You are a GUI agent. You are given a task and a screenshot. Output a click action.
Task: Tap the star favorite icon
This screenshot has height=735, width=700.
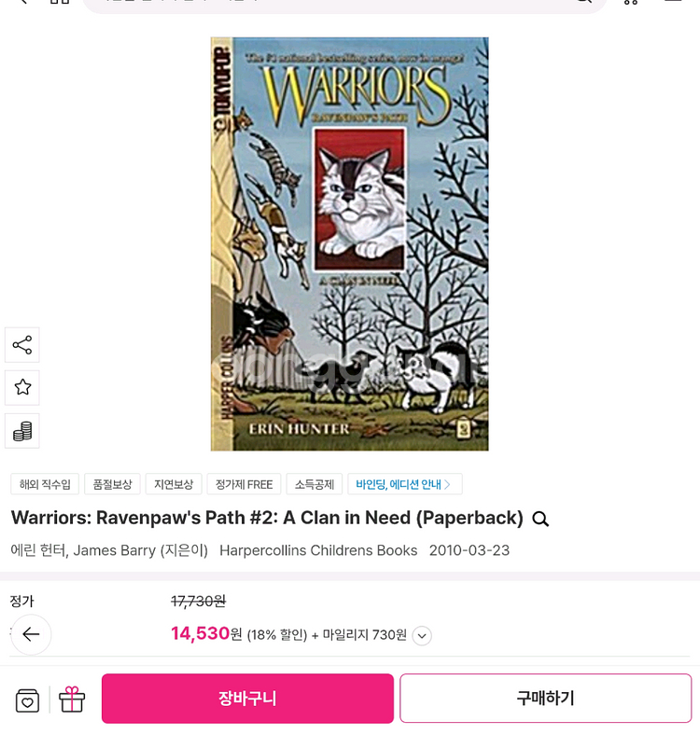tap(22, 388)
